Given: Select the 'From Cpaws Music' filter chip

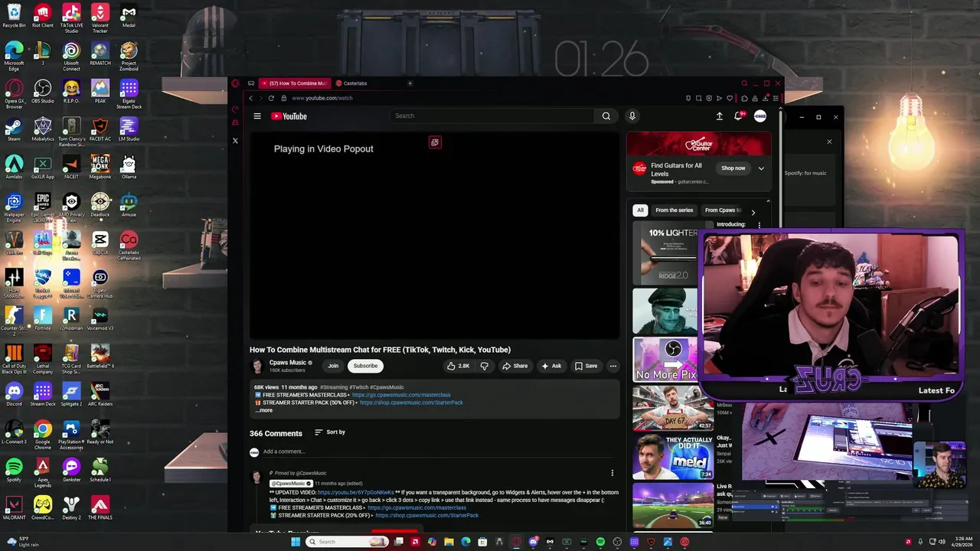Looking at the screenshot, I should [x=723, y=210].
